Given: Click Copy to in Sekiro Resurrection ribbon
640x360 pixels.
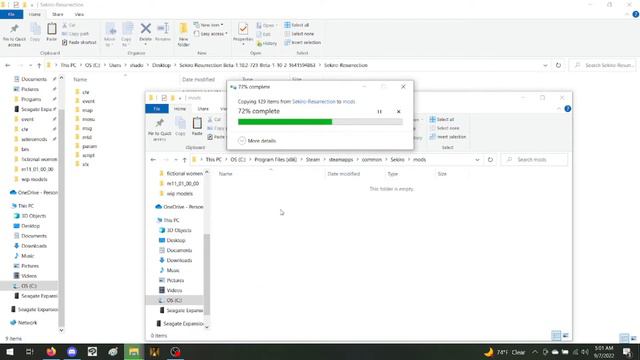Looking at the screenshot, I should [127, 35].
